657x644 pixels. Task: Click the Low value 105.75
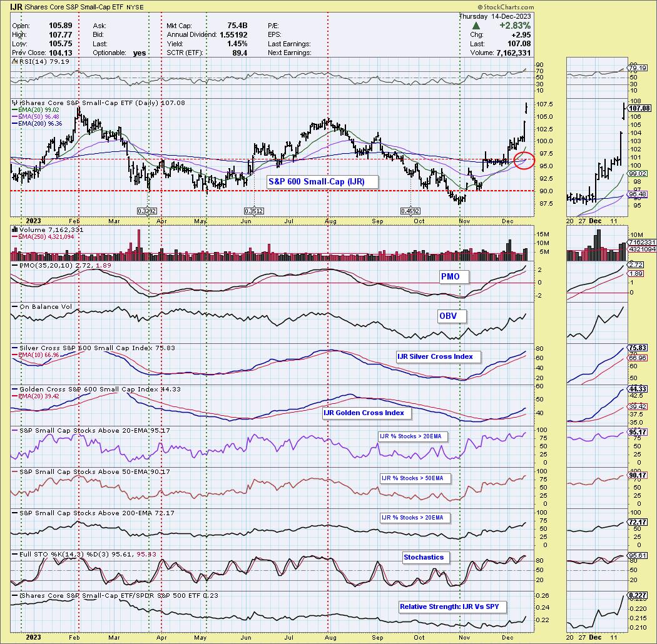point(60,44)
